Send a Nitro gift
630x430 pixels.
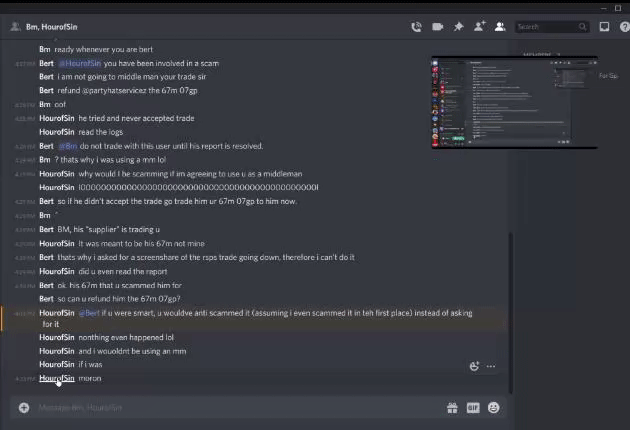point(452,408)
